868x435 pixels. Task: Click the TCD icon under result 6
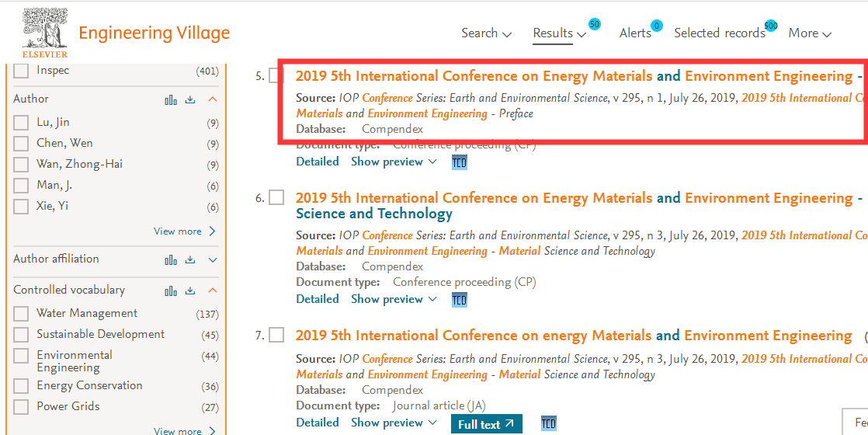point(459,300)
